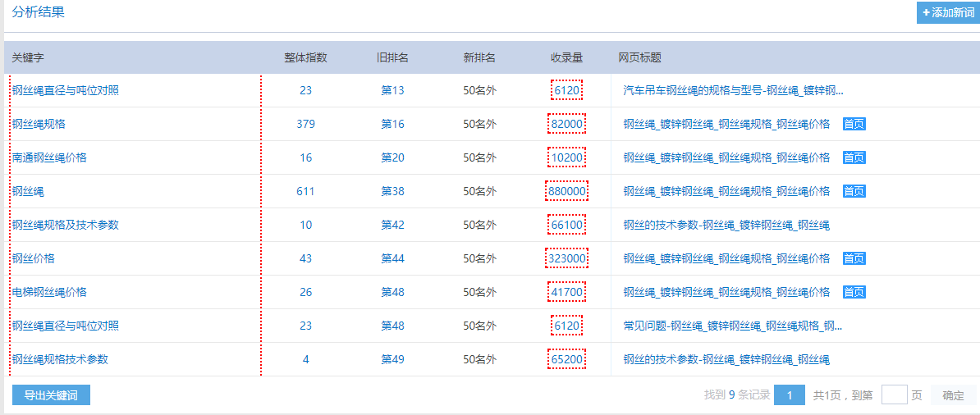This screenshot has height=415, width=980.
Task: Open keyword 钢丝绳规格技术参数
Action: 60,359
